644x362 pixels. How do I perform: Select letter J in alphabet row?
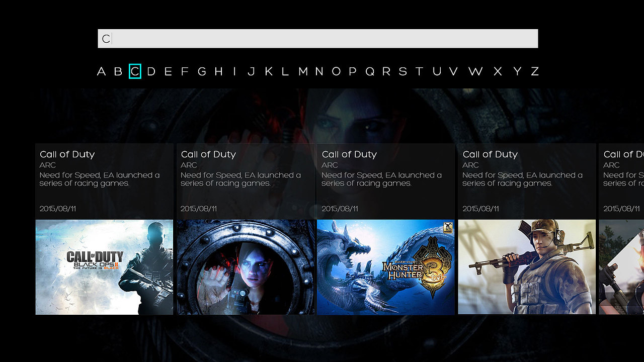(251, 71)
